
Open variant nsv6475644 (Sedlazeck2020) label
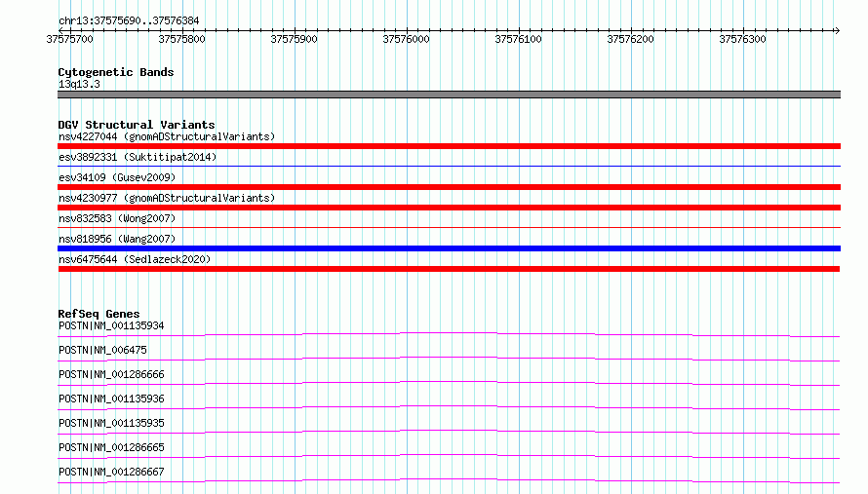pyautogui.click(x=135, y=259)
